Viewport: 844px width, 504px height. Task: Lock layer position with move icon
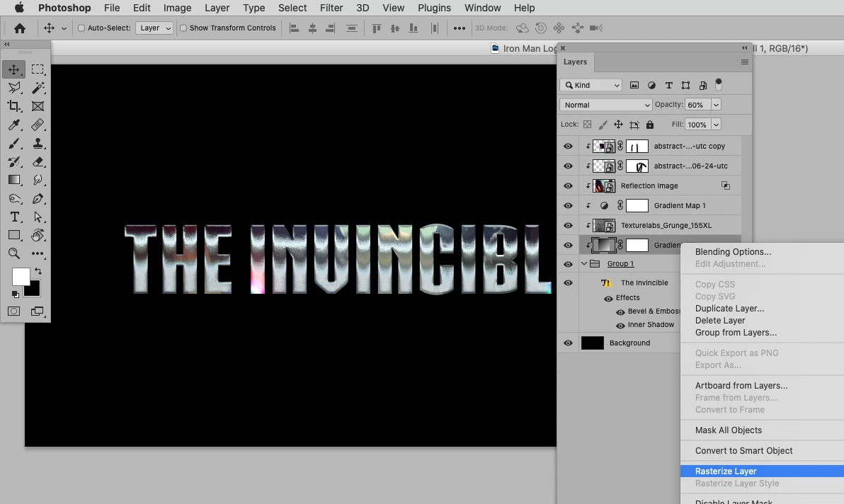618,125
